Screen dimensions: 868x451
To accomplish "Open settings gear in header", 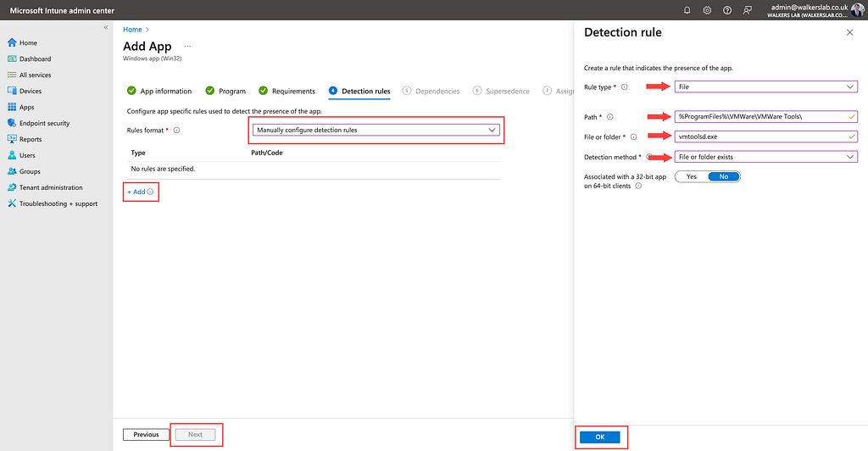I will point(707,10).
